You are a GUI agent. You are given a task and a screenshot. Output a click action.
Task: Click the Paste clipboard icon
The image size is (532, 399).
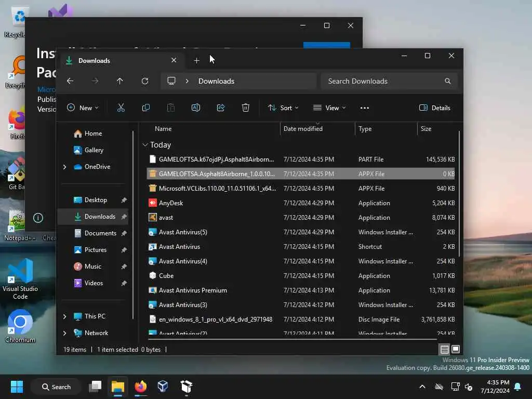[170, 108]
